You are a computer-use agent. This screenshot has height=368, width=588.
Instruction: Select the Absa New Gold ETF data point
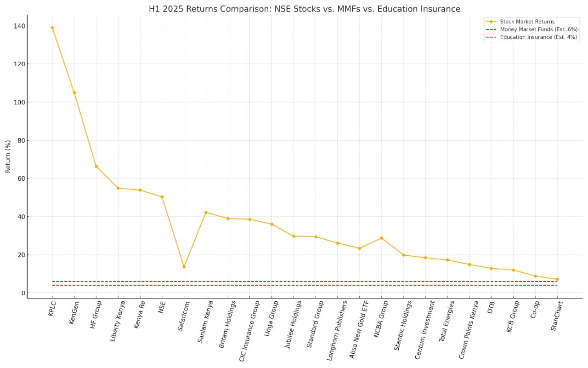tap(359, 248)
